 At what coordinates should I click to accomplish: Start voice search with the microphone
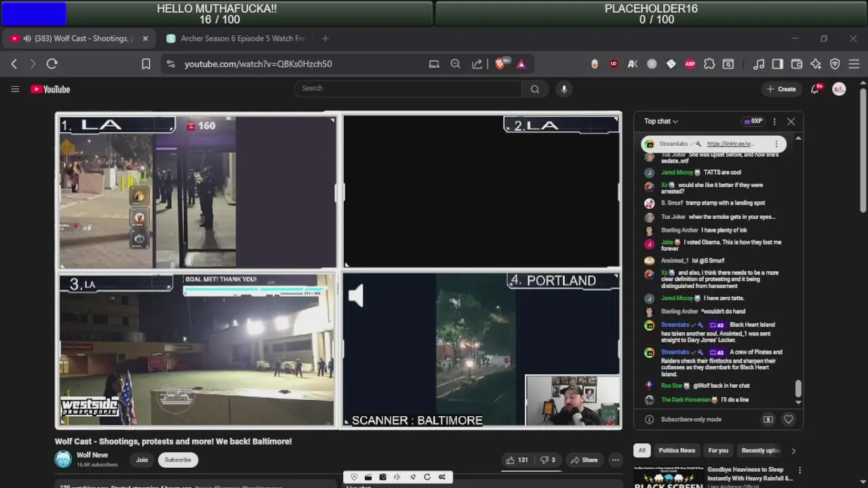pyautogui.click(x=564, y=89)
